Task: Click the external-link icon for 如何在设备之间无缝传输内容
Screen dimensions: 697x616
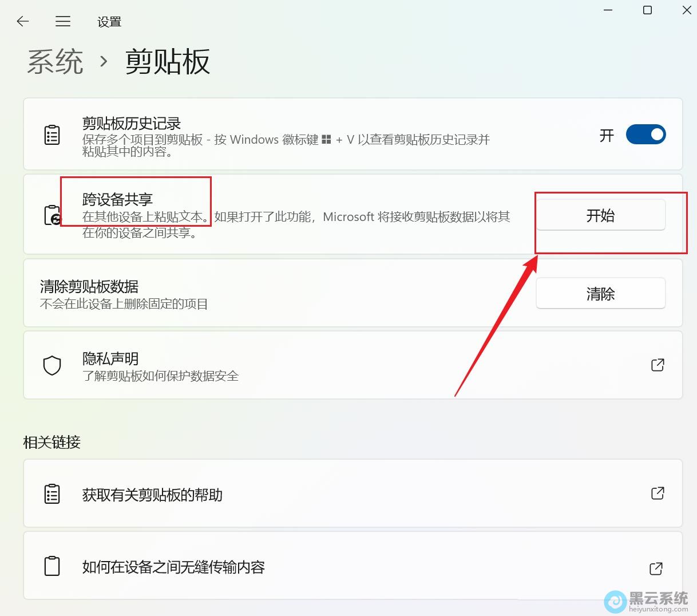Action: tap(656, 568)
